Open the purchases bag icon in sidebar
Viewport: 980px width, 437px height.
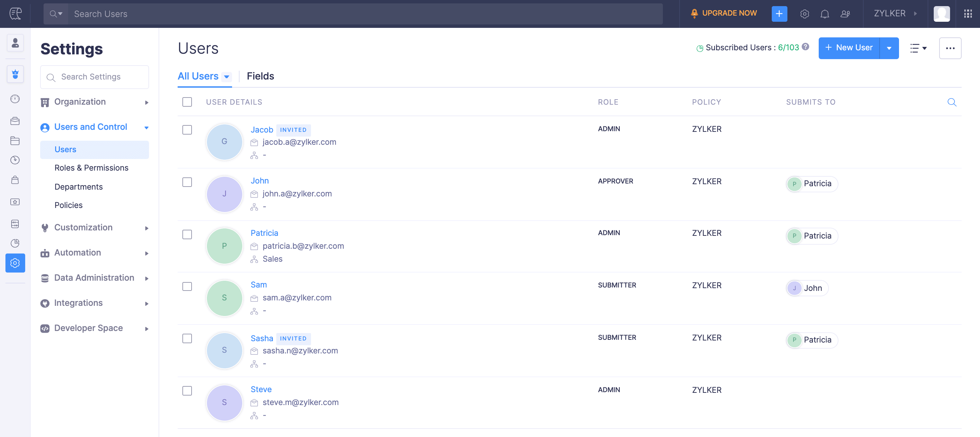click(15, 180)
